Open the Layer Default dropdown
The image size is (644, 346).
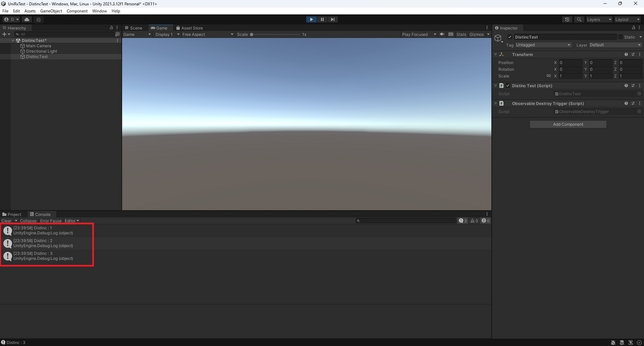[x=615, y=45]
